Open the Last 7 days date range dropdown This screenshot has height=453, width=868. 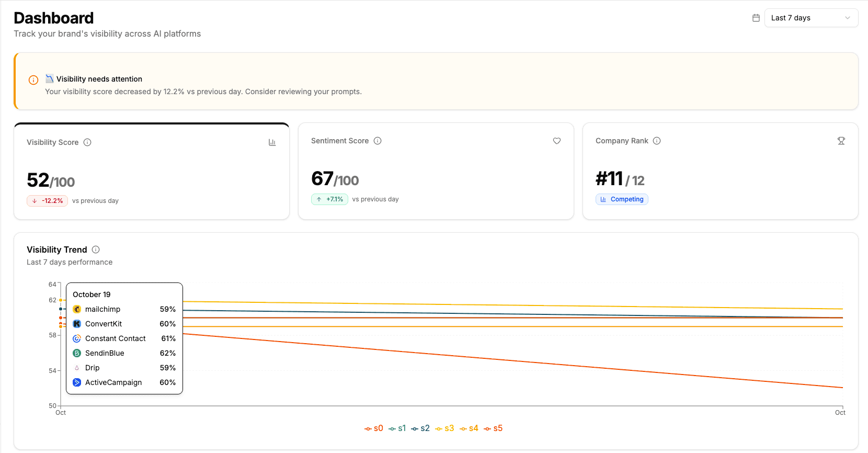pyautogui.click(x=811, y=18)
